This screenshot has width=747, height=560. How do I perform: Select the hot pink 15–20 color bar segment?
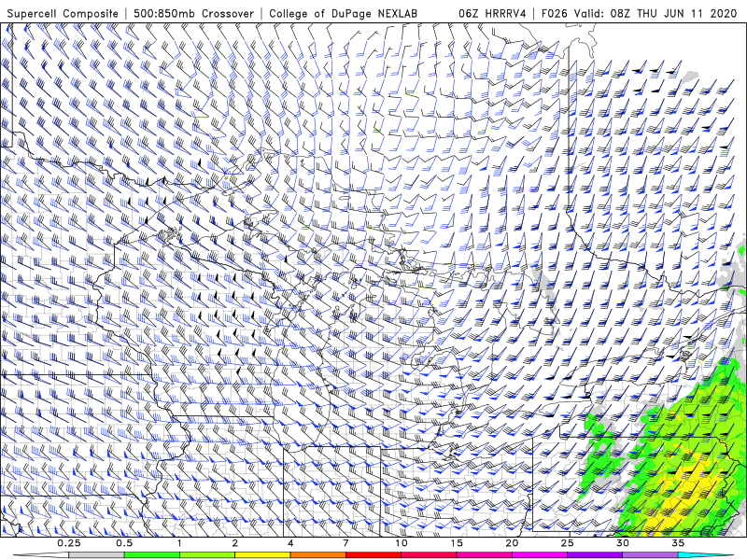pyautogui.click(x=484, y=555)
